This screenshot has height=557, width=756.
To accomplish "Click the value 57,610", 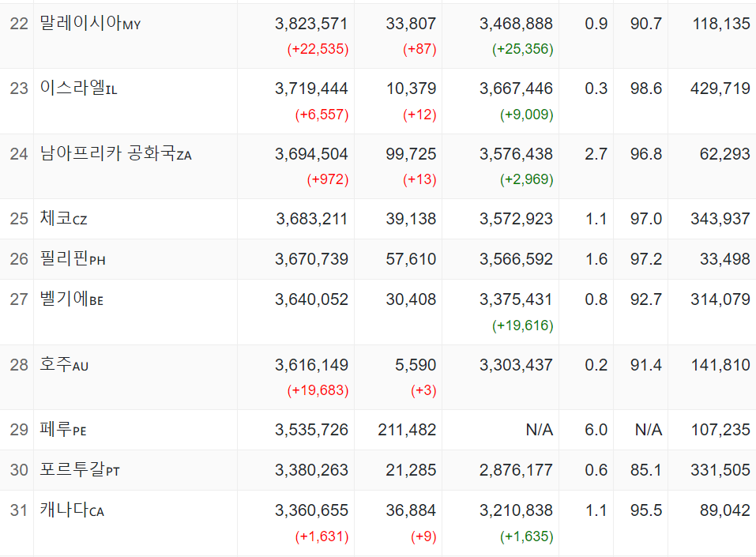I will [x=411, y=259].
